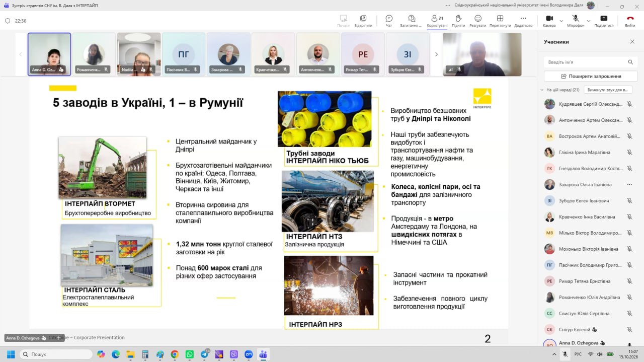644x362 pixels.
Task: Open Google Chrome from taskbar
Action: point(175,354)
